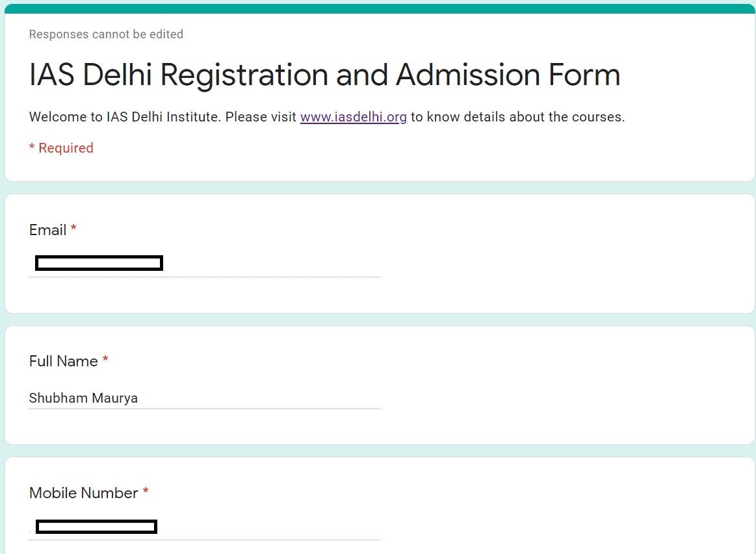The image size is (756, 554).
Task: Click the teal header bar atop the form
Action: 378,8
